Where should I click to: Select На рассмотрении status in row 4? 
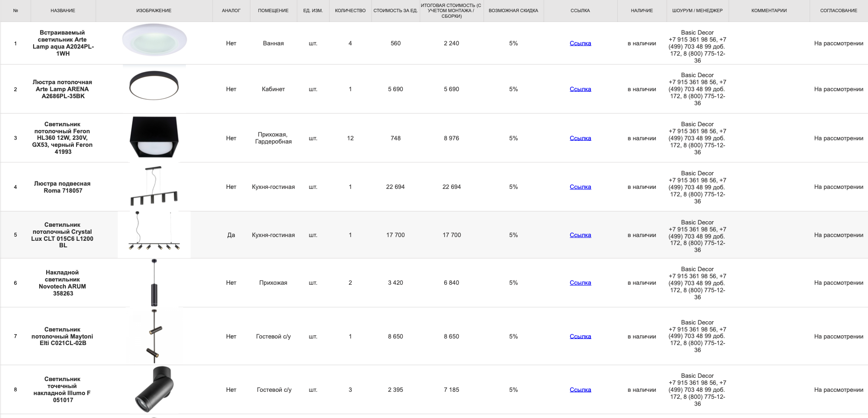click(839, 187)
